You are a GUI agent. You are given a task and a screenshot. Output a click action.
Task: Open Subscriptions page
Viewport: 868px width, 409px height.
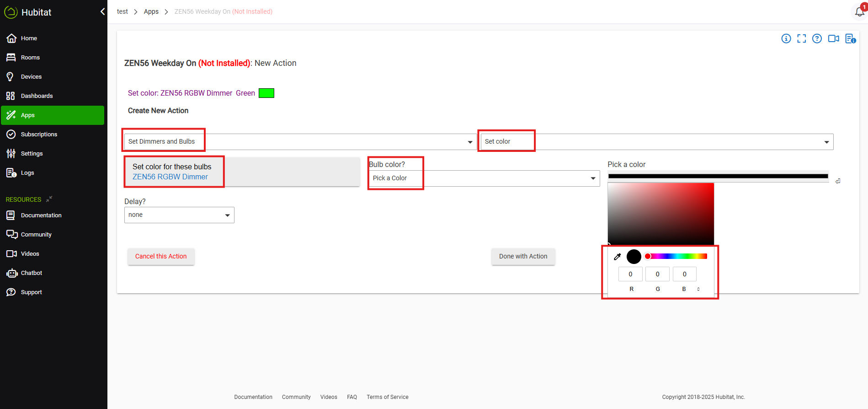coord(53,135)
